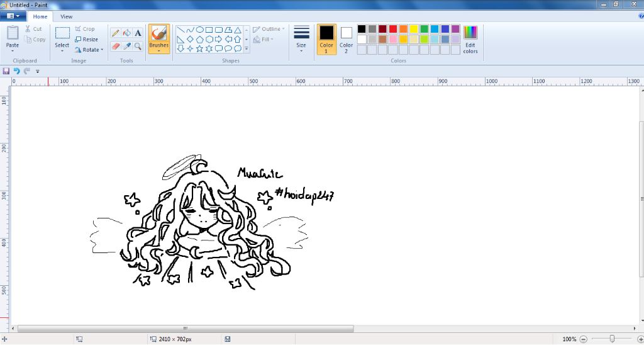Click the Crop button
The width and height of the screenshot is (644, 345).
pos(85,29)
